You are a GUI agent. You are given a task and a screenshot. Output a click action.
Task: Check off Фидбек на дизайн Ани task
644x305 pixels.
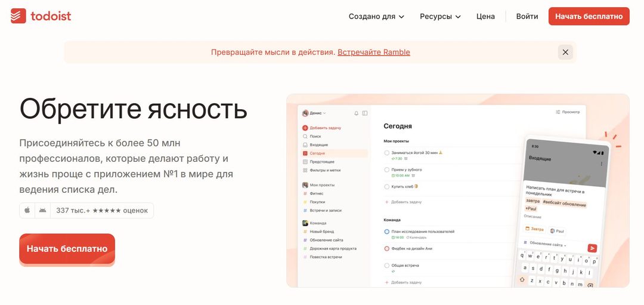pyautogui.click(x=386, y=249)
